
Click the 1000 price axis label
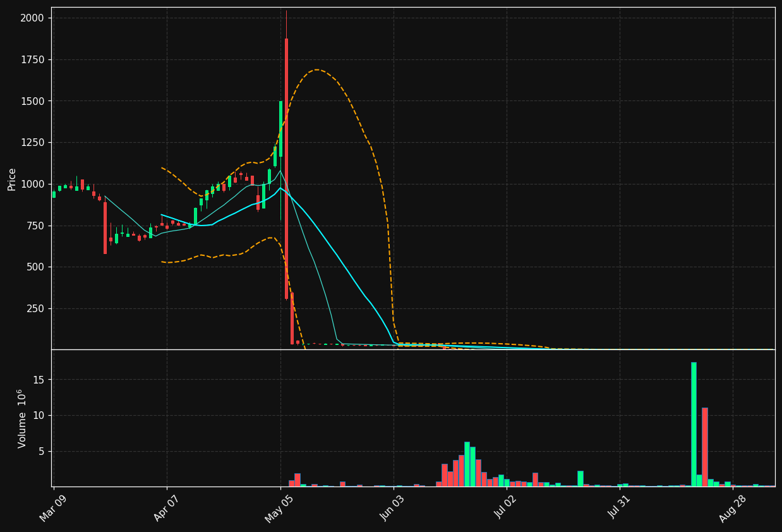click(x=31, y=184)
